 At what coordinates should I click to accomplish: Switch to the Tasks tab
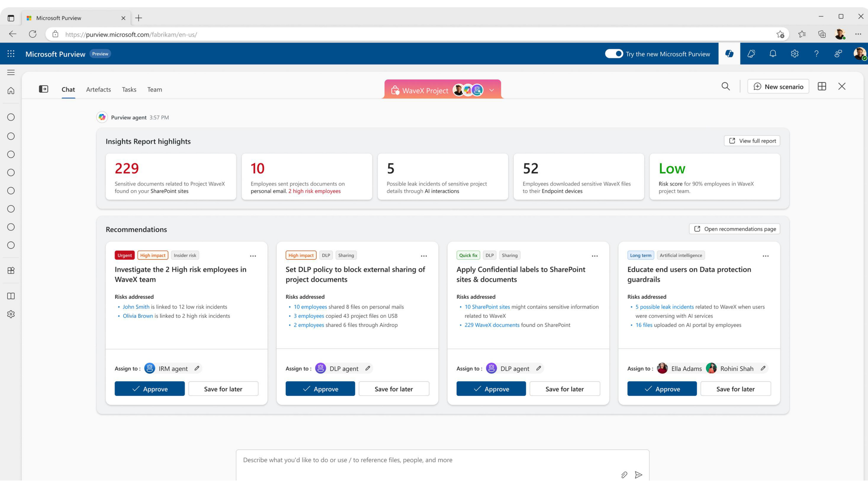[x=129, y=89]
